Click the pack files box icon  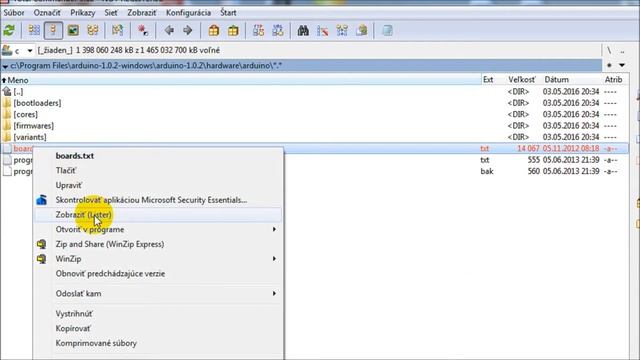(x=213, y=30)
